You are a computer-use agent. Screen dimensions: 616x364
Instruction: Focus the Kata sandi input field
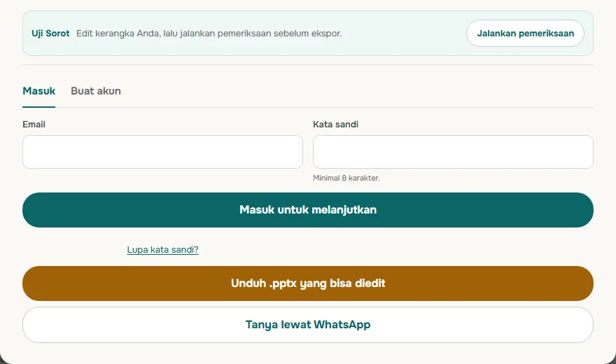coord(453,152)
